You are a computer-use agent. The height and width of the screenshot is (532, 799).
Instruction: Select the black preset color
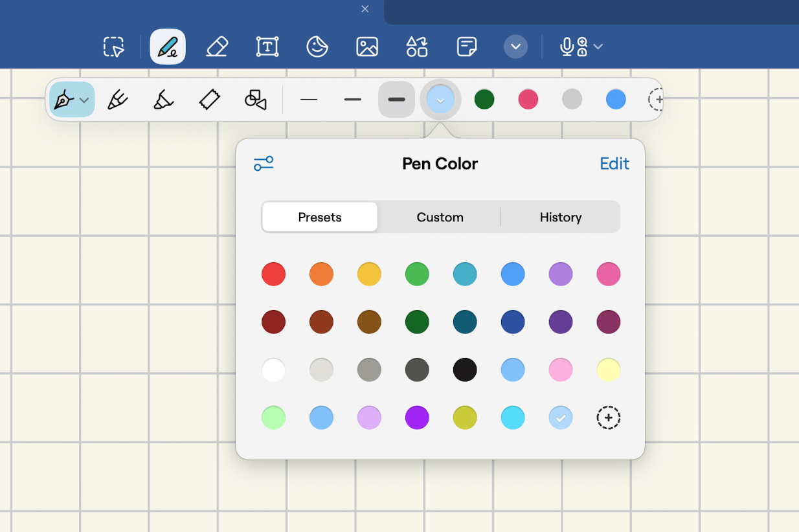coord(465,370)
